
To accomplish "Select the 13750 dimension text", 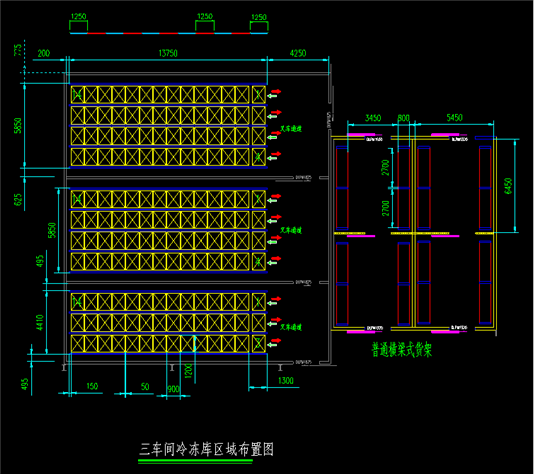I will click(168, 53).
